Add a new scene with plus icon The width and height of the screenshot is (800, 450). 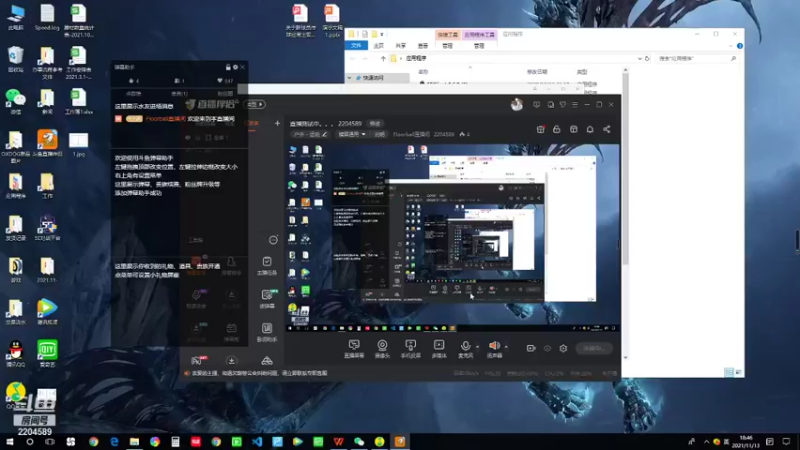click(x=277, y=123)
